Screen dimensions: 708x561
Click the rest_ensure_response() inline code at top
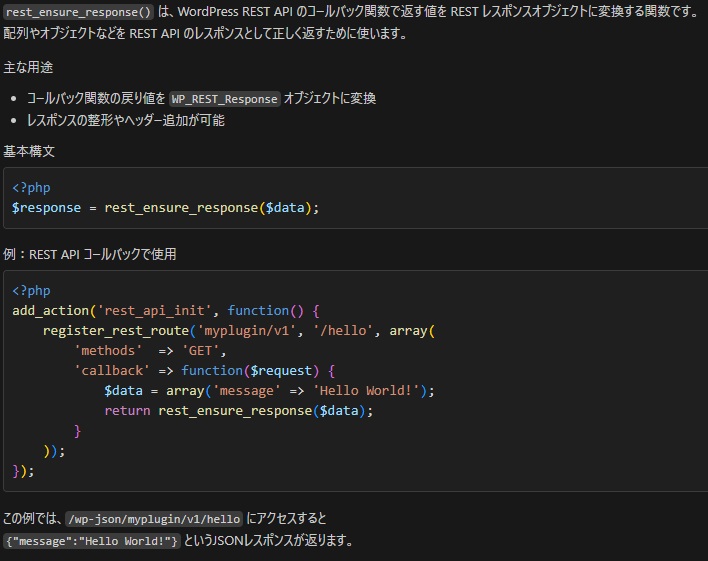coord(79,12)
